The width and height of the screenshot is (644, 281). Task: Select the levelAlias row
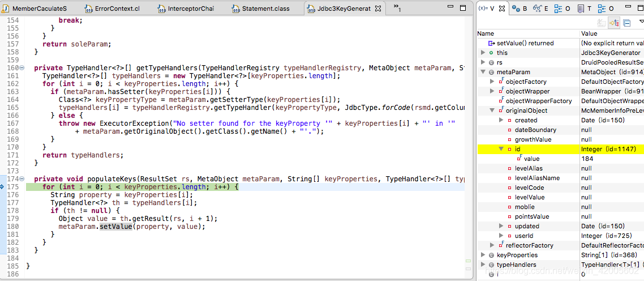point(561,168)
